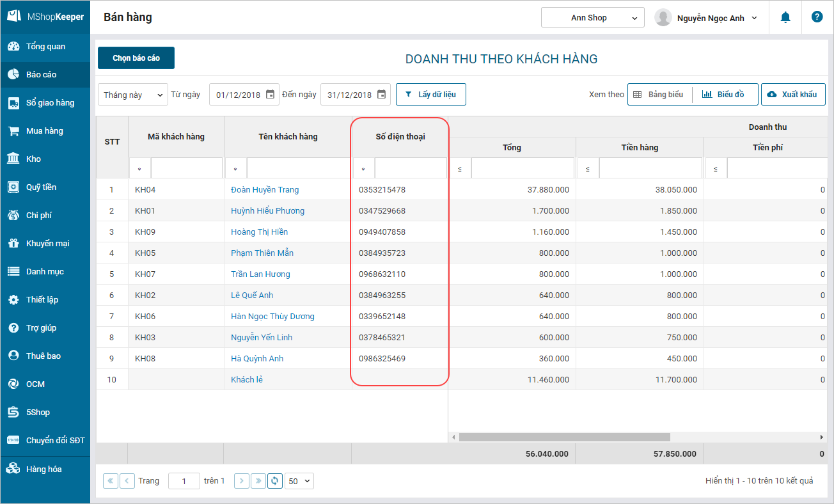Click the horizontal scrollbar under the table
This screenshot has height=504, width=834.
564,437
